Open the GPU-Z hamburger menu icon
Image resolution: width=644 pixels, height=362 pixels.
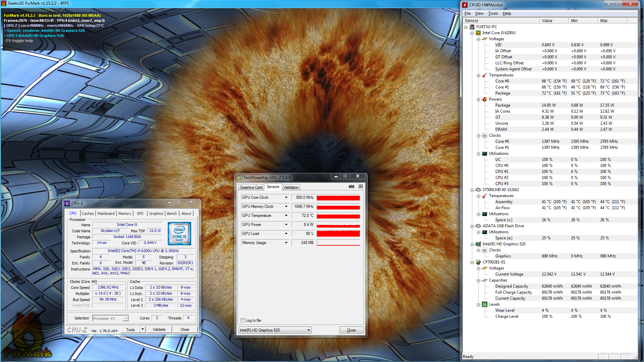pyautogui.click(x=361, y=186)
